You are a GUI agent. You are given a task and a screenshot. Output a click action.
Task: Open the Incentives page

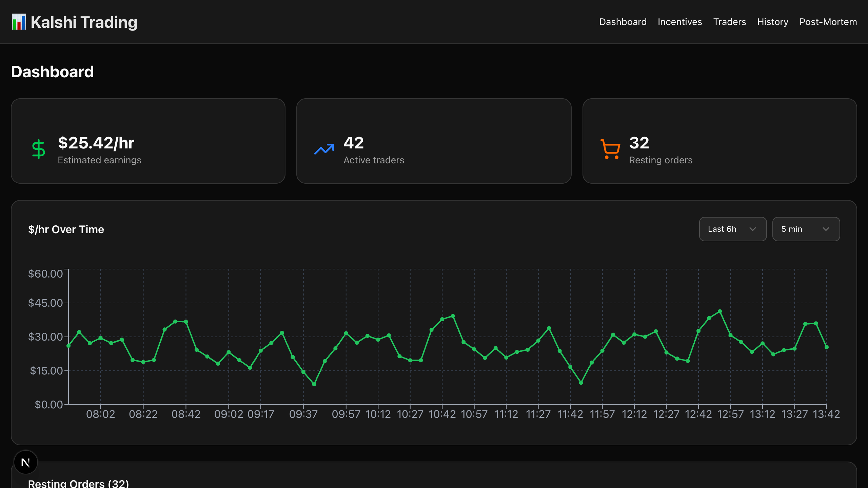[679, 22]
